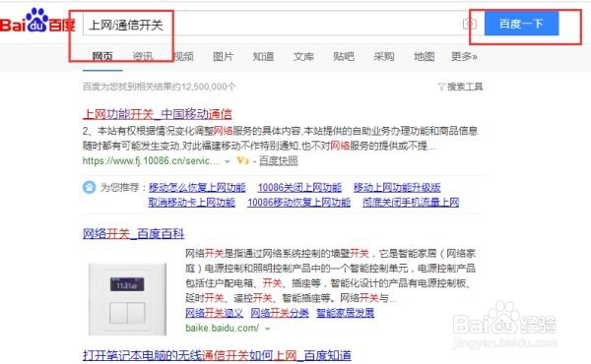Expand dropdown arrow after baike.baidu.com
The width and height of the screenshot is (591, 364).
coord(267,329)
